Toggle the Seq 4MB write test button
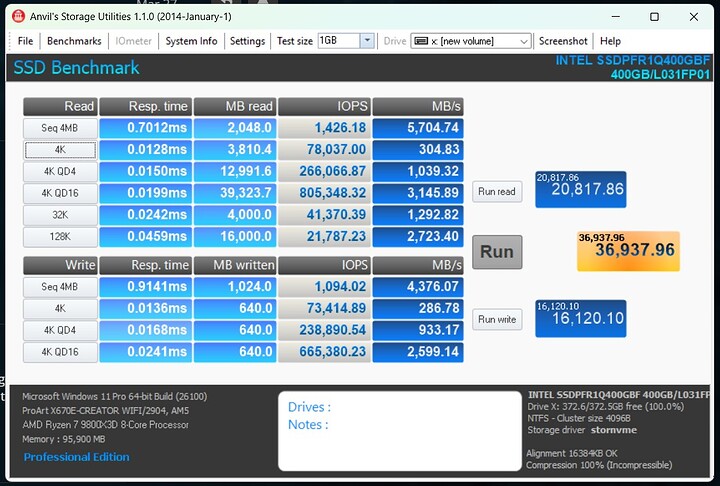 pyautogui.click(x=60, y=287)
